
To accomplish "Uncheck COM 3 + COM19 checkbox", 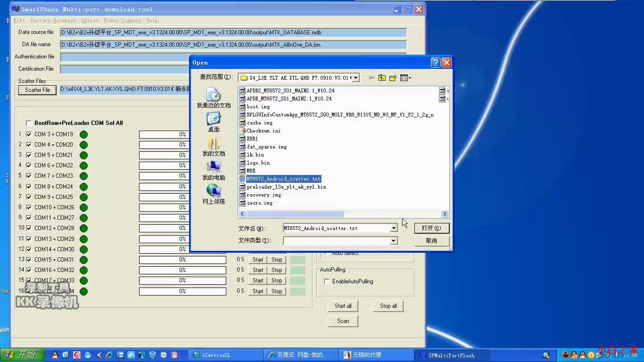I will [x=29, y=134].
